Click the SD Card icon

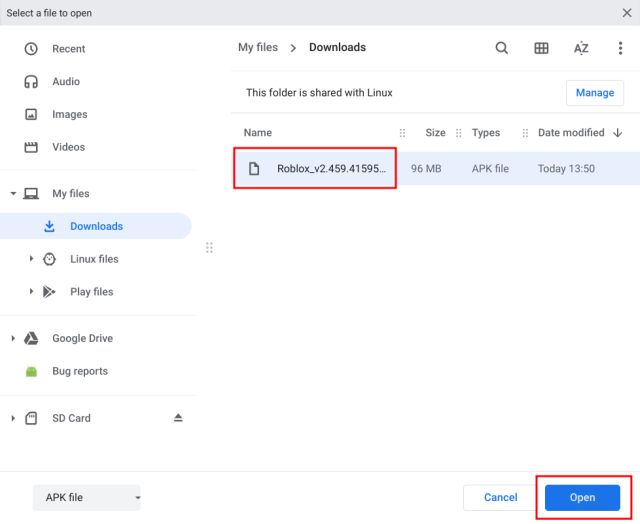pyautogui.click(x=31, y=418)
